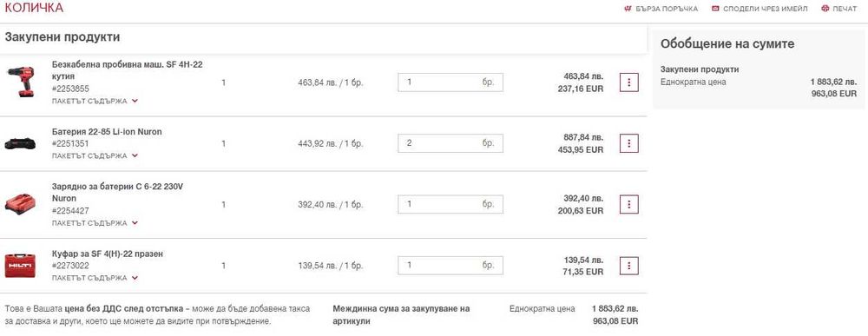Expand ПАКЕТЪТ СЪДЪРЖА for Зарядно C 6-22
The width and height of the screenshot is (868, 336).
[x=95, y=223]
